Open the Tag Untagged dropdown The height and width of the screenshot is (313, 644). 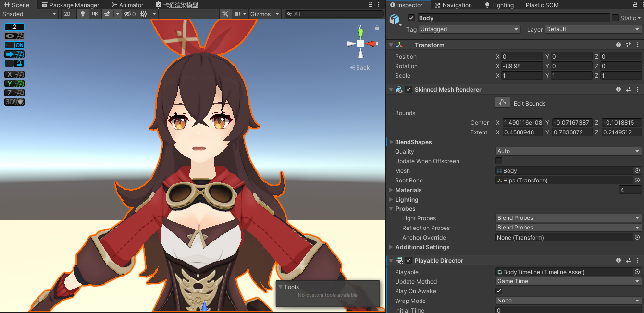tap(470, 29)
